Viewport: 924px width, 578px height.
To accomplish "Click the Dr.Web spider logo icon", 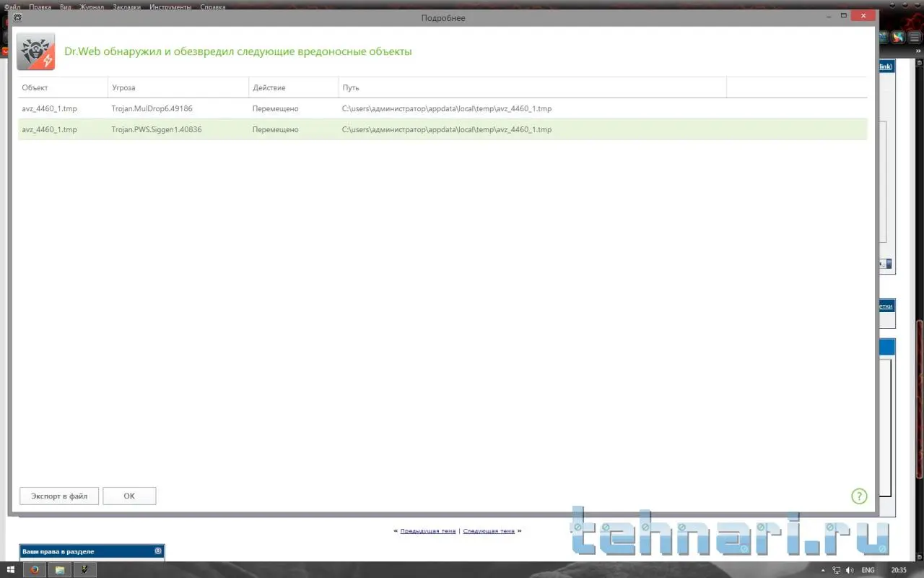I will click(36, 52).
